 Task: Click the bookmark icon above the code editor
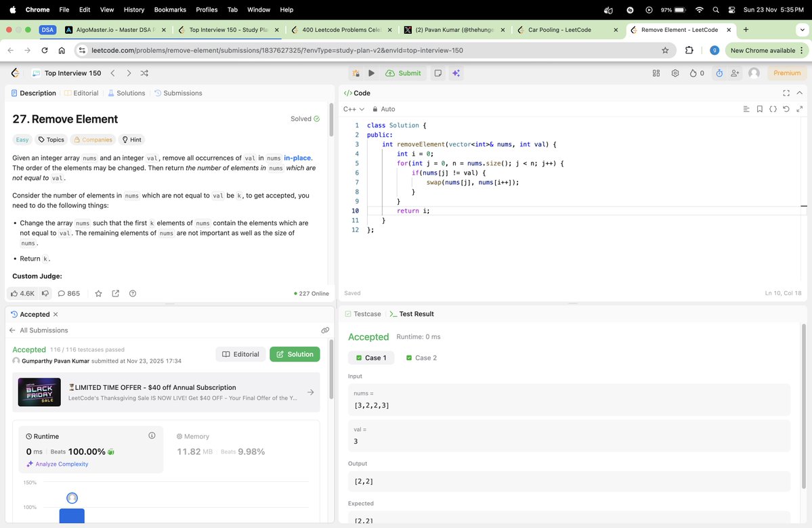point(759,108)
